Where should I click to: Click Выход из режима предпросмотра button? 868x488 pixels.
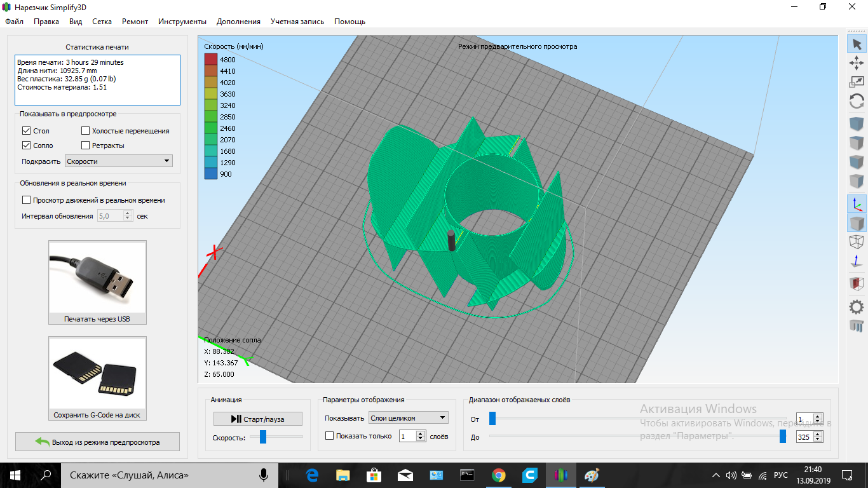point(98,442)
